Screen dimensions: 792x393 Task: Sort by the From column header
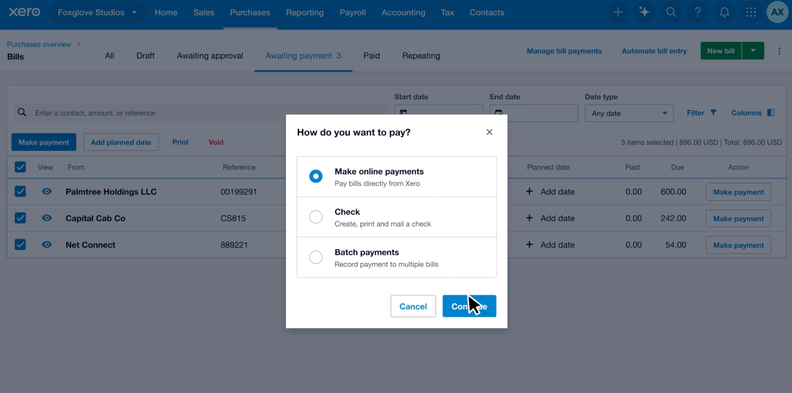76,167
